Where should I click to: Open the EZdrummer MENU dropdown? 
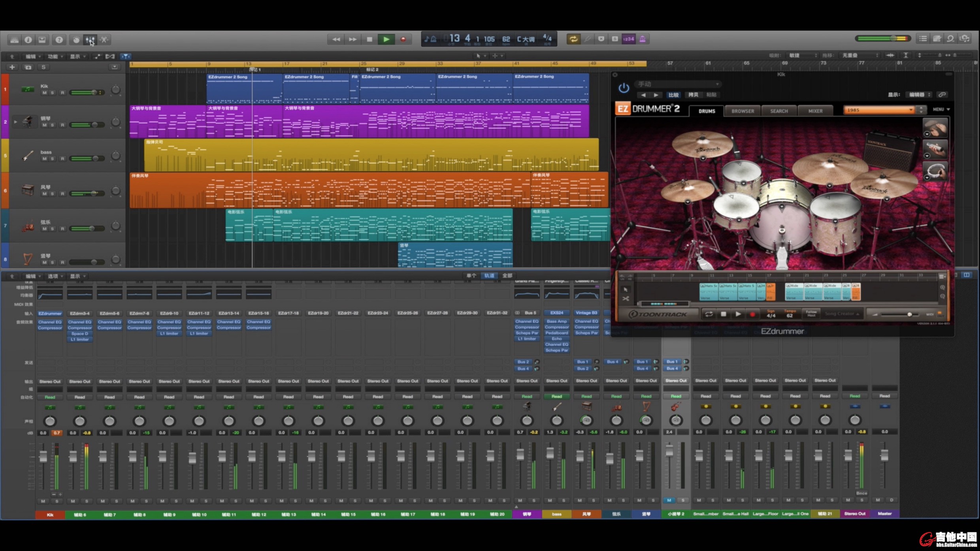(941, 109)
